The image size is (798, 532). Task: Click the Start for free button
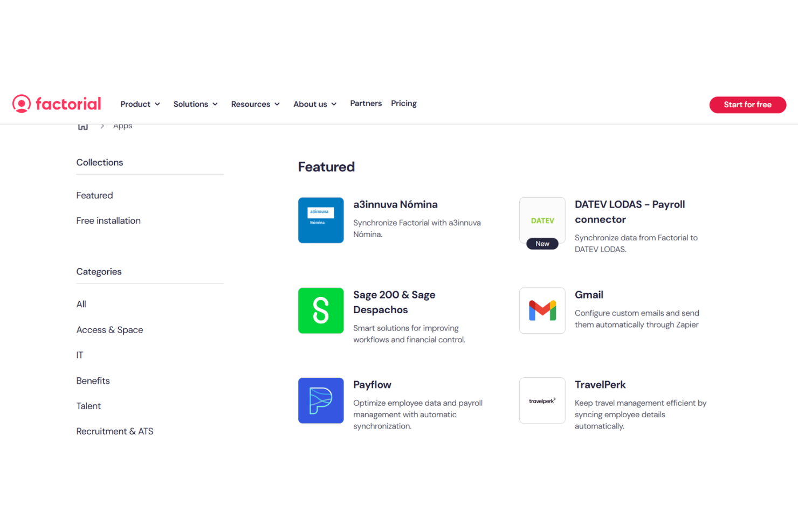pos(747,105)
